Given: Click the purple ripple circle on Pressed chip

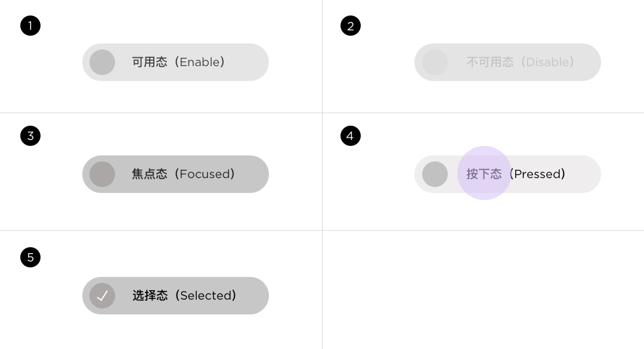Looking at the screenshot, I should 484,173.
